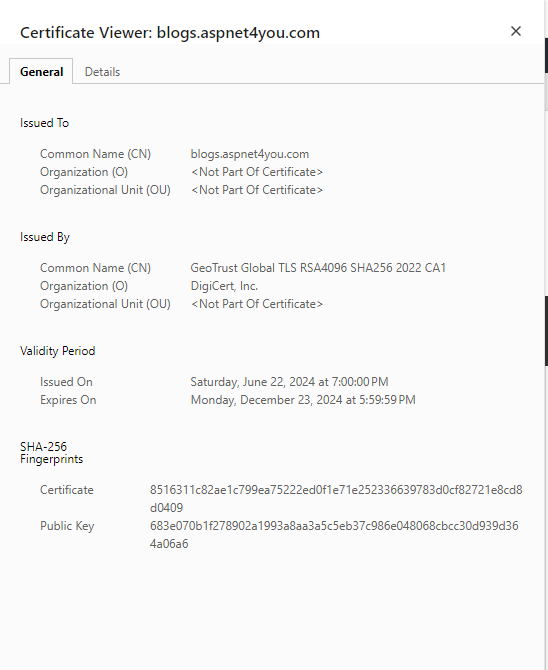Image resolution: width=548 pixels, height=670 pixels.
Task: Click the blogs.aspnet4you.com common name value
Action: [x=250, y=154]
